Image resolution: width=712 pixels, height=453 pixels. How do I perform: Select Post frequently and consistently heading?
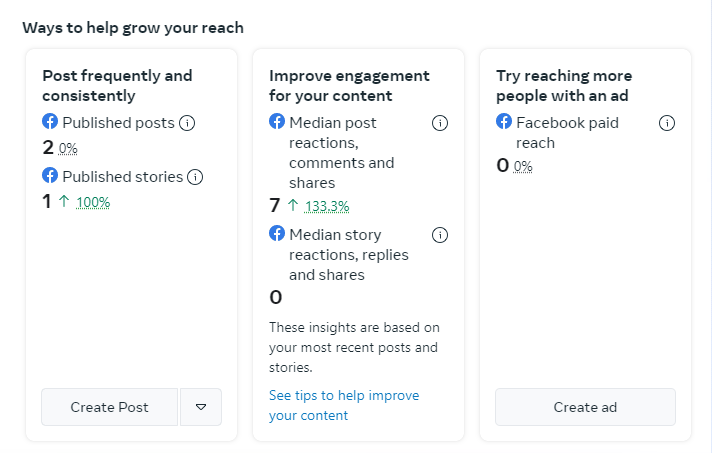117,85
